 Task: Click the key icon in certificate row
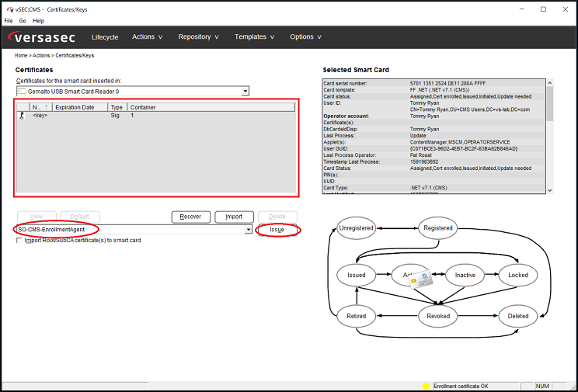click(x=22, y=116)
